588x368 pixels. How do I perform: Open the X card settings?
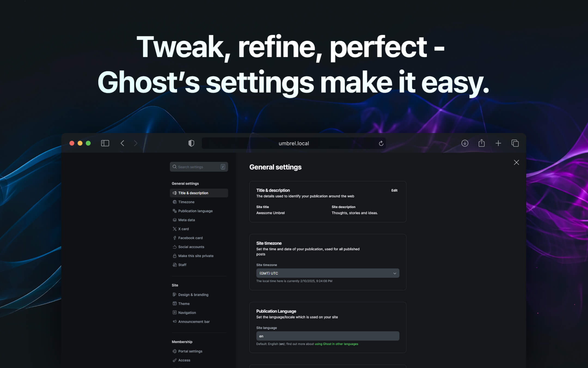click(x=183, y=229)
